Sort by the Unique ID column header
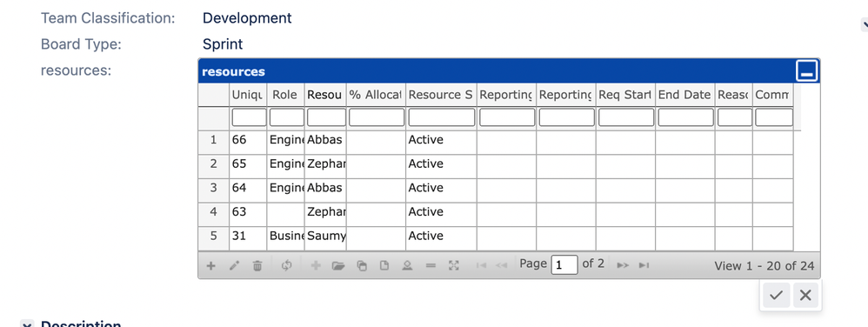The height and width of the screenshot is (327, 868). pyautogui.click(x=248, y=95)
